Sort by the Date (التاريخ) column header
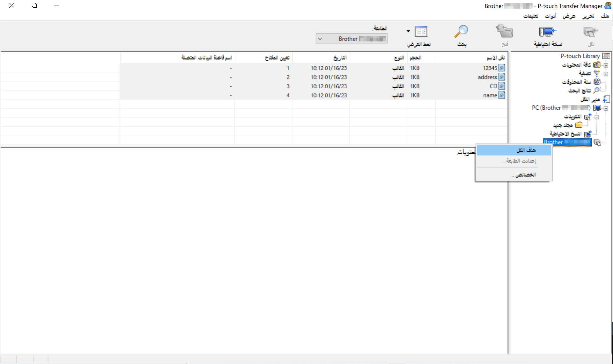 point(339,58)
